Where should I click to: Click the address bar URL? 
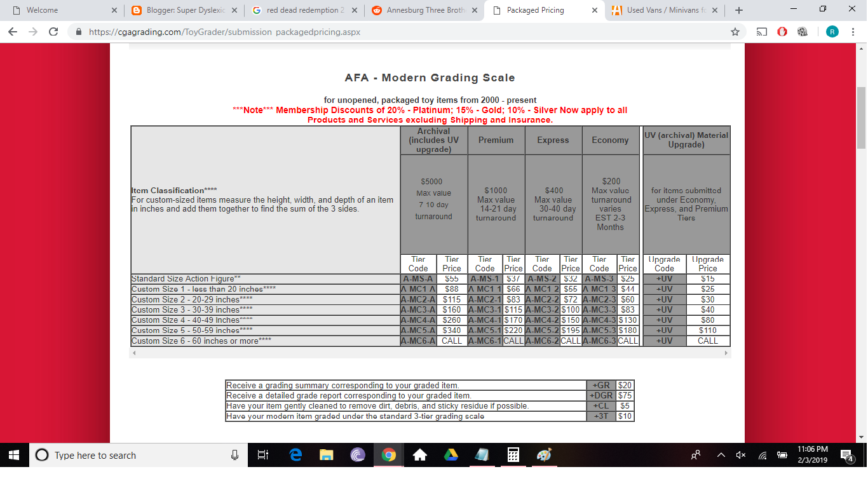(224, 32)
